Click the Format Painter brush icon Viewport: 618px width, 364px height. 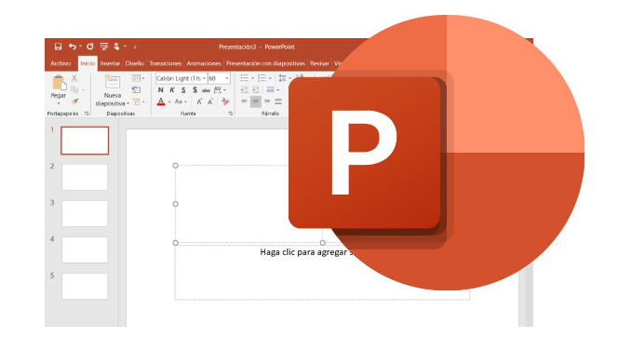(74, 101)
